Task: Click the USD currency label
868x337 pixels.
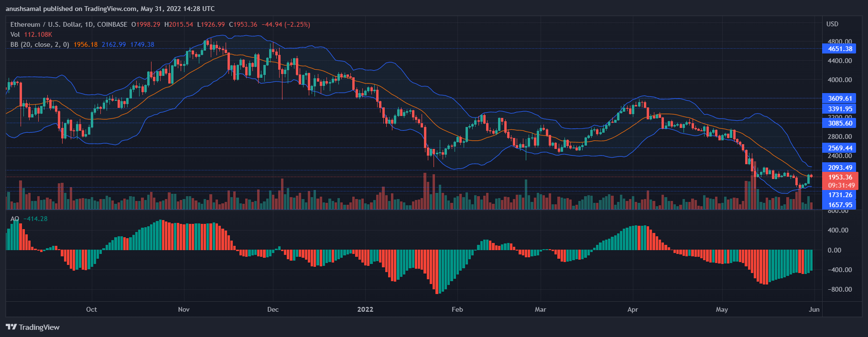Action: [832, 24]
